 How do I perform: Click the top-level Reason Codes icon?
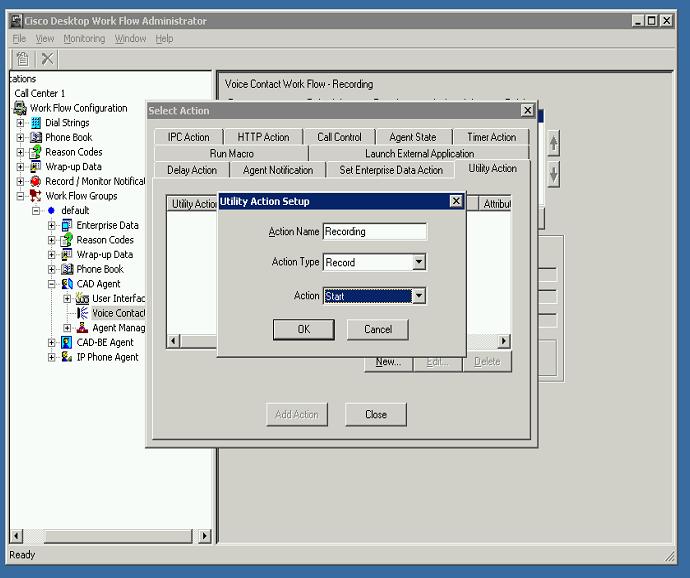click(x=36, y=152)
